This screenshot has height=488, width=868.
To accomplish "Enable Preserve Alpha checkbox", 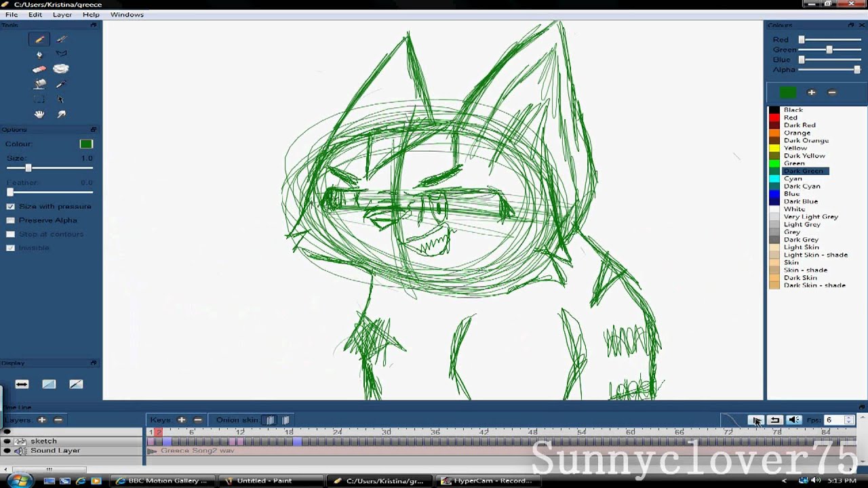I will point(10,220).
